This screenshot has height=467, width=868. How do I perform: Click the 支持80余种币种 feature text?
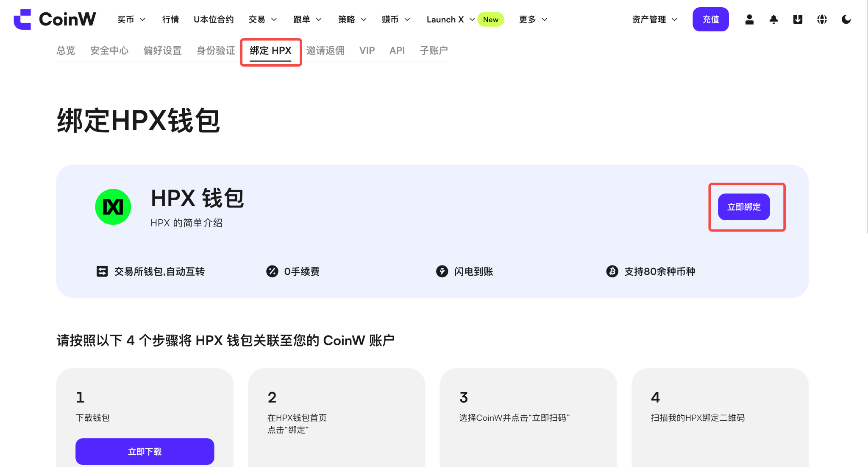click(x=660, y=271)
